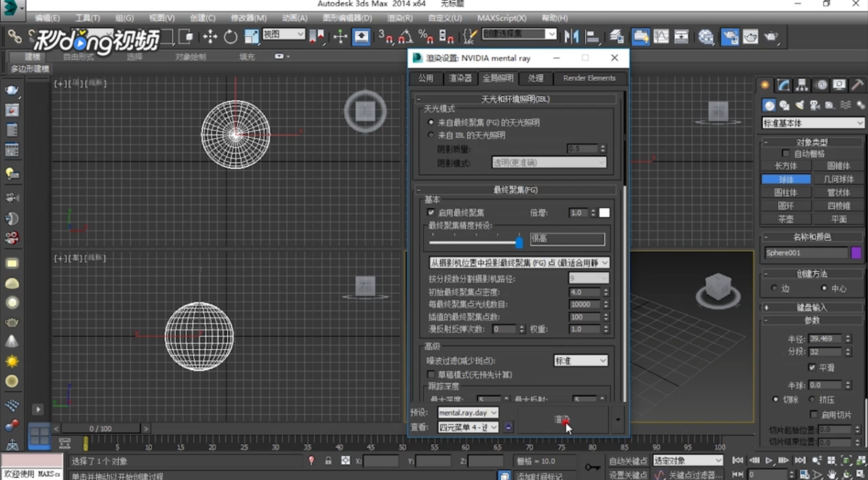Select the Geometry category icon
The height and width of the screenshot is (480, 868).
(x=769, y=105)
